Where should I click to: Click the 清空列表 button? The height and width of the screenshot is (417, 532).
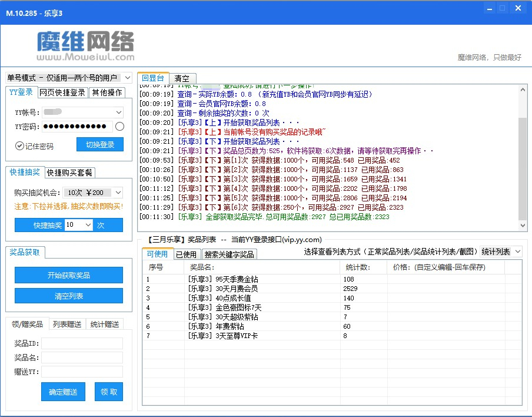69,296
